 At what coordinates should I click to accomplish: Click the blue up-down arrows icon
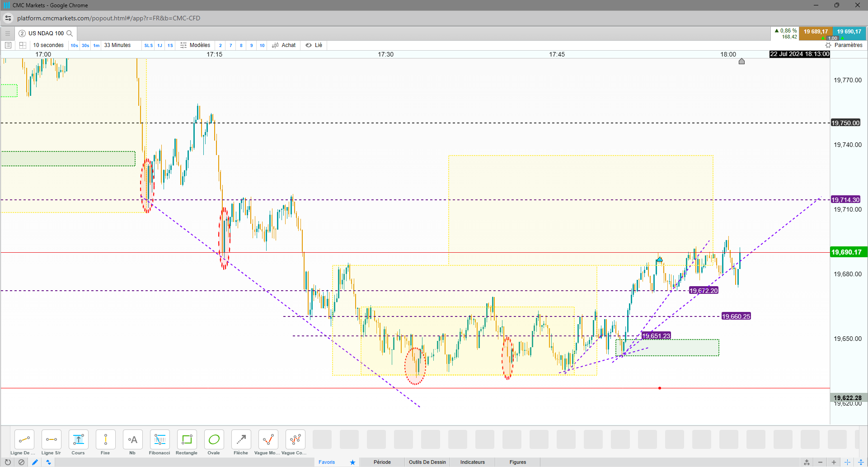(48, 462)
